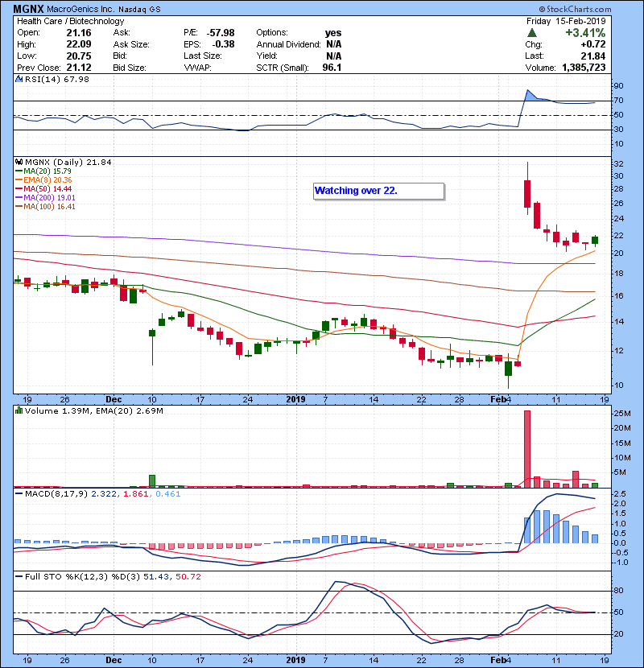The height and width of the screenshot is (668, 644).
Task: Click the Open value 21.16
Action: pyautogui.click(x=79, y=33)
